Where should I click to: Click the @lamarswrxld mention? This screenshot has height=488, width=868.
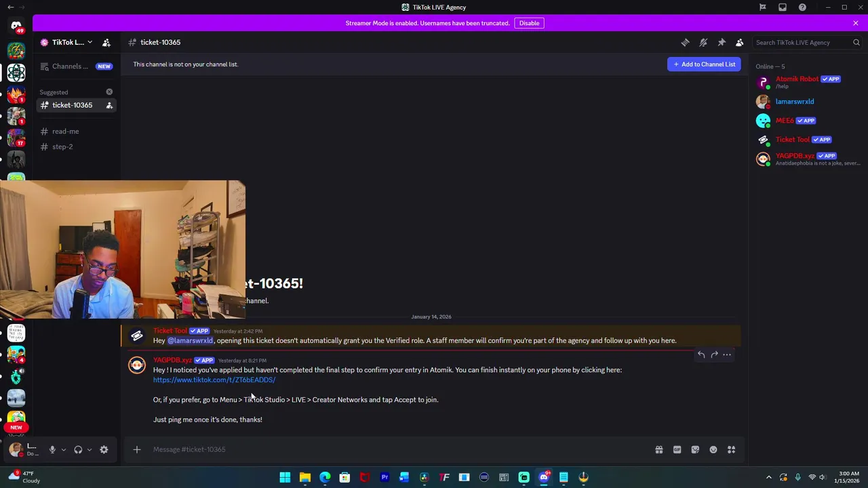coord(190,341)
